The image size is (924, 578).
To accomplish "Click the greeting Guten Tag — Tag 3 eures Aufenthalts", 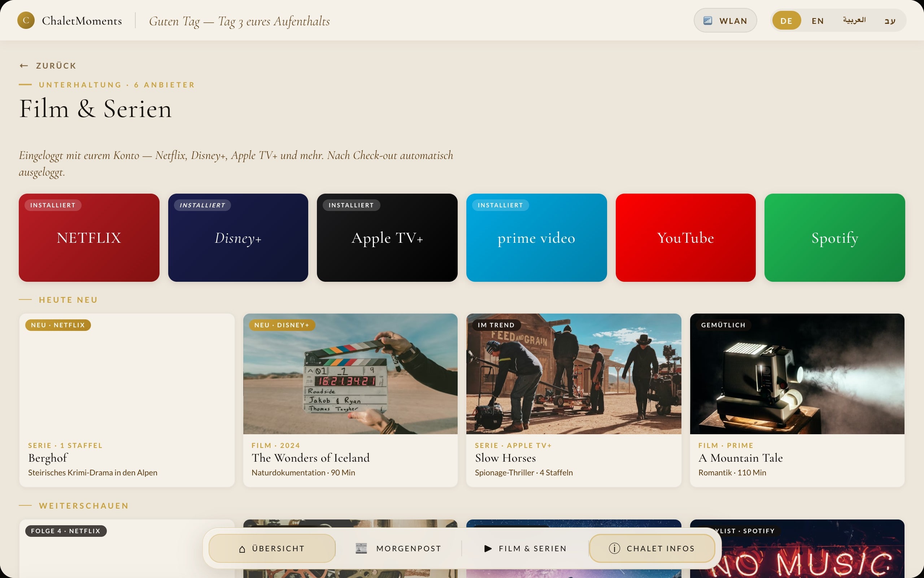I will pos(239,21).
